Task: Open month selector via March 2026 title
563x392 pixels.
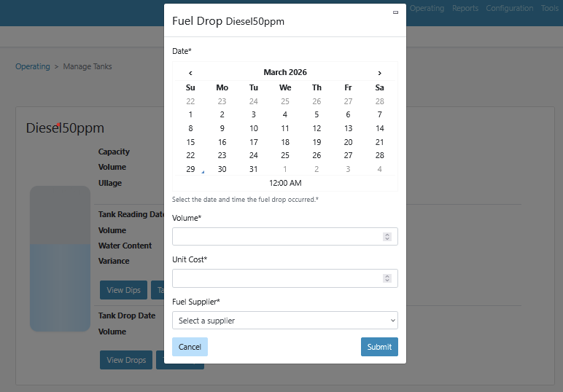Action: pos(285,72)
